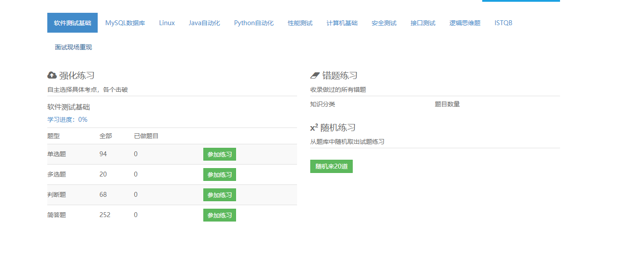Click the text 从题库中随机取出试题练习

pyautogui.click(x=347, y=142)
